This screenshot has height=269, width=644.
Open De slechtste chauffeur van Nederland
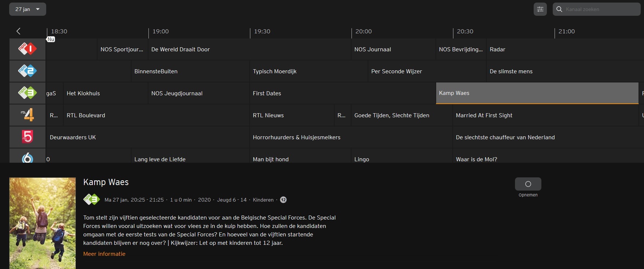[548, 137]
